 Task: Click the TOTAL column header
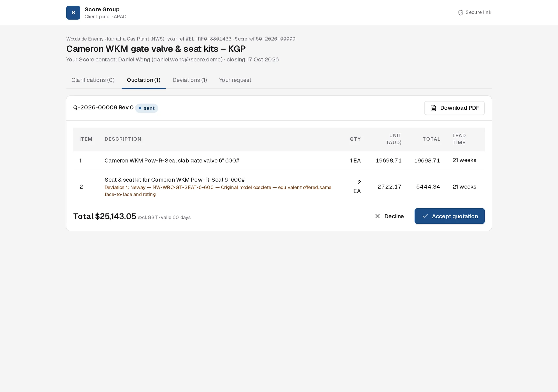(431, 139)
